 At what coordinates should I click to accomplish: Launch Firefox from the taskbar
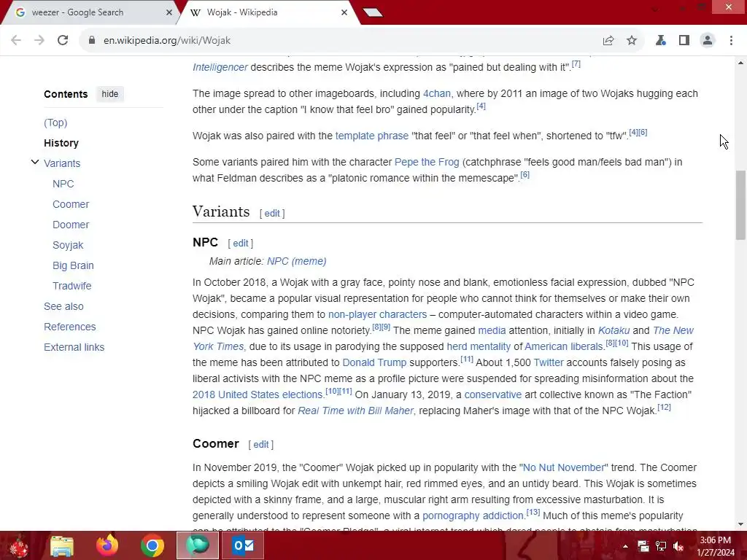[107, 545]
